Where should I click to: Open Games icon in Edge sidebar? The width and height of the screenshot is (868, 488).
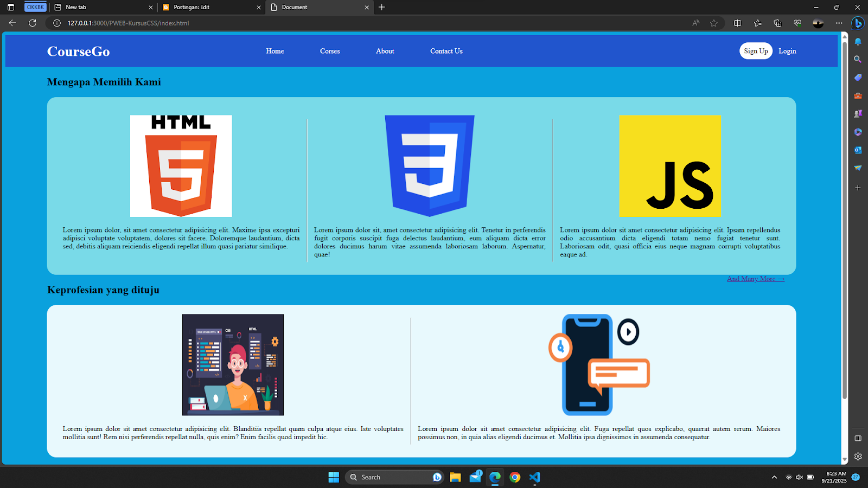858,114
